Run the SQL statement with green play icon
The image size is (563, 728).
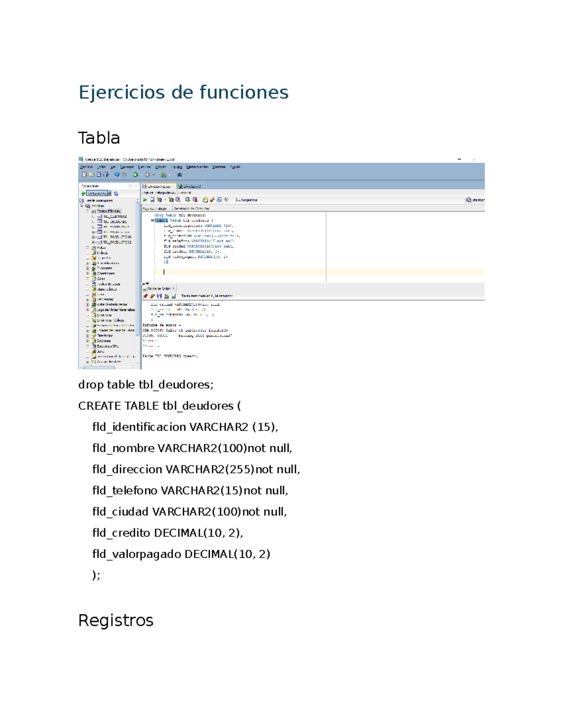pos(145,199)
